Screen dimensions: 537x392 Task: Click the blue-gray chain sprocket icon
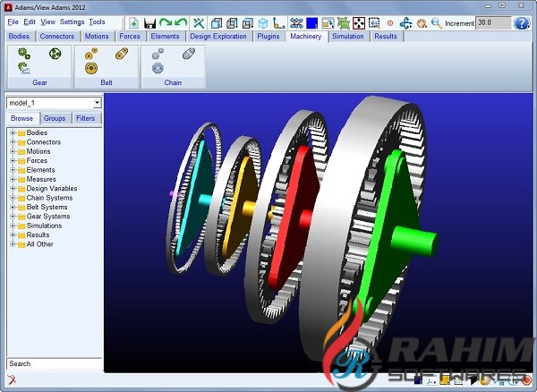tap(158, 68)
